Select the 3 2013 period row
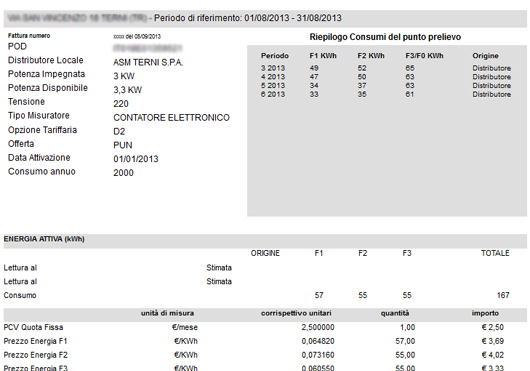This screenshot has width=530, height=371. click(x=386, y=68)
